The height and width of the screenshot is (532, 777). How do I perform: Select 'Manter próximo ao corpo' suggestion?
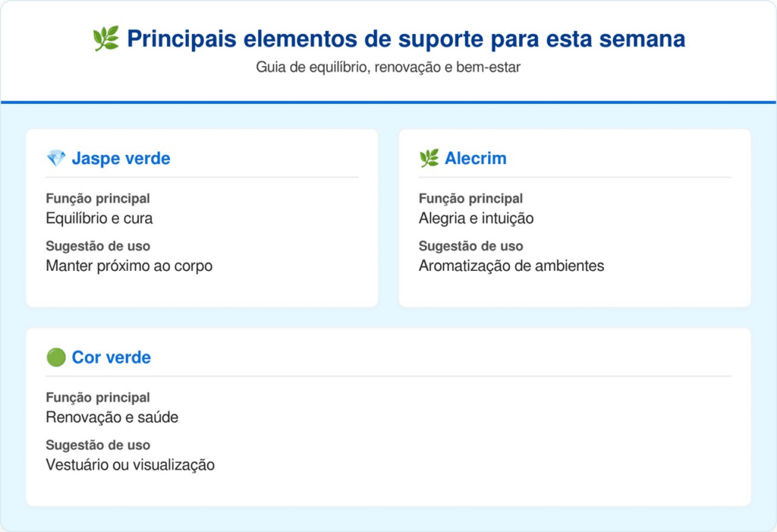coord(129,266)
